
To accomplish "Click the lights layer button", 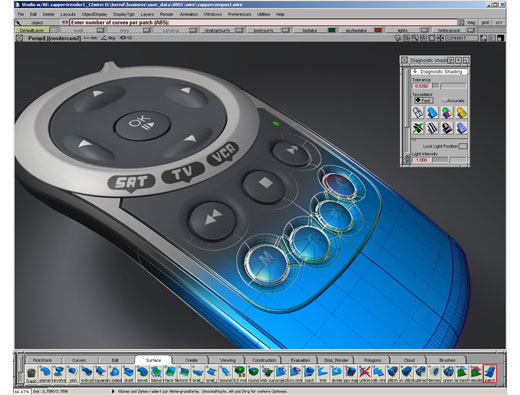I will [x=403, y=30].
